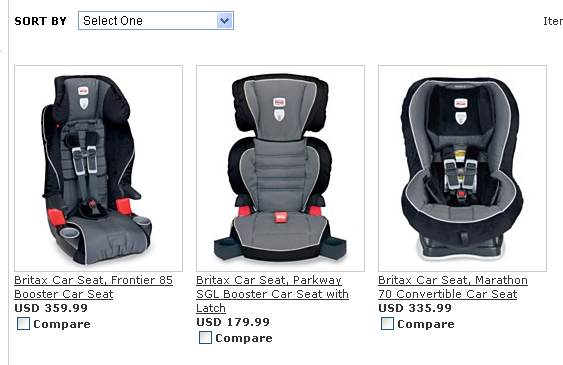Click the cut-off "Iter" text at top right
This screenshot has height=365, width=563.
[x=553, y=21]
